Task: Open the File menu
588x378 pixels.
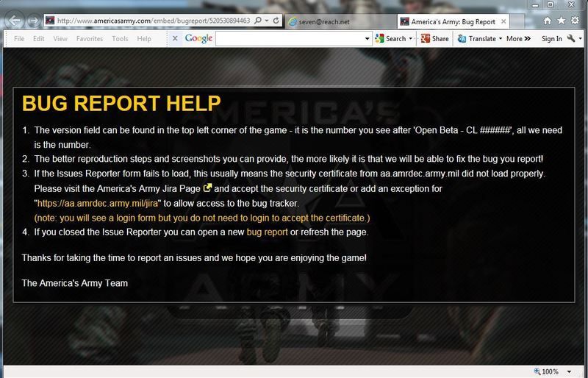Action: point(19,39)
